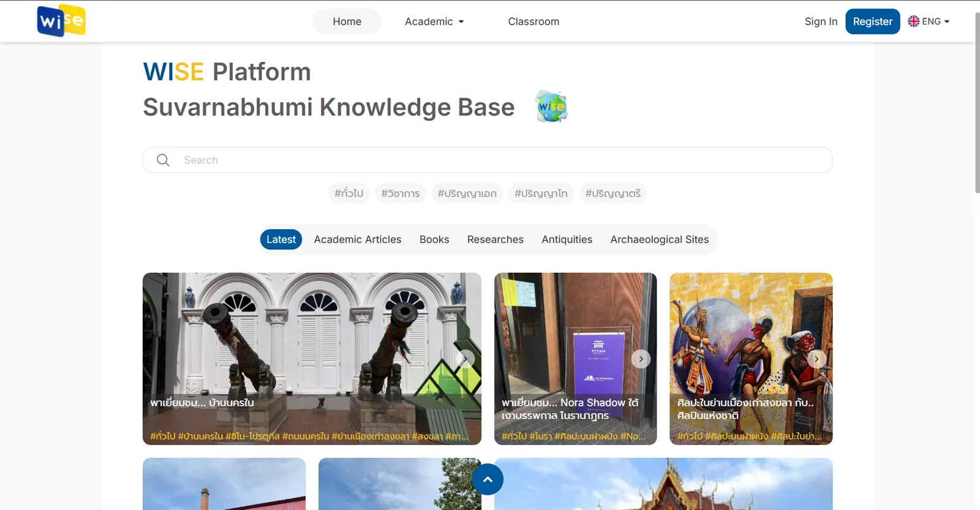
Task: Click into the Search input field
Action: pos(488,160)
